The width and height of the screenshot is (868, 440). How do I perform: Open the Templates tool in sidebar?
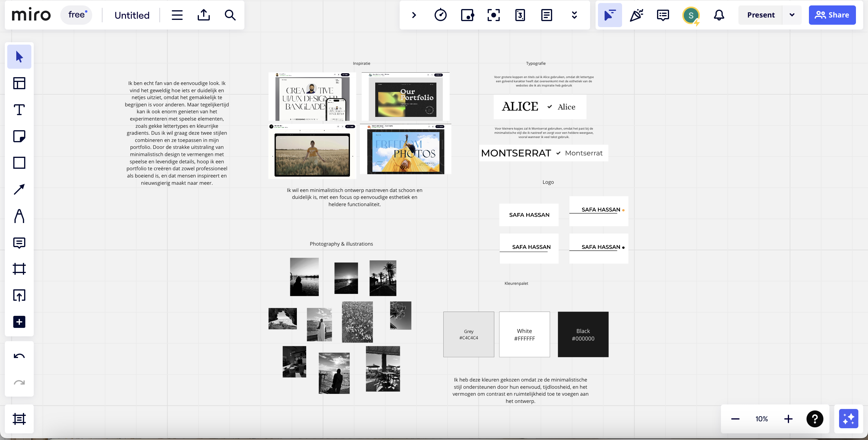click(19, 83)
